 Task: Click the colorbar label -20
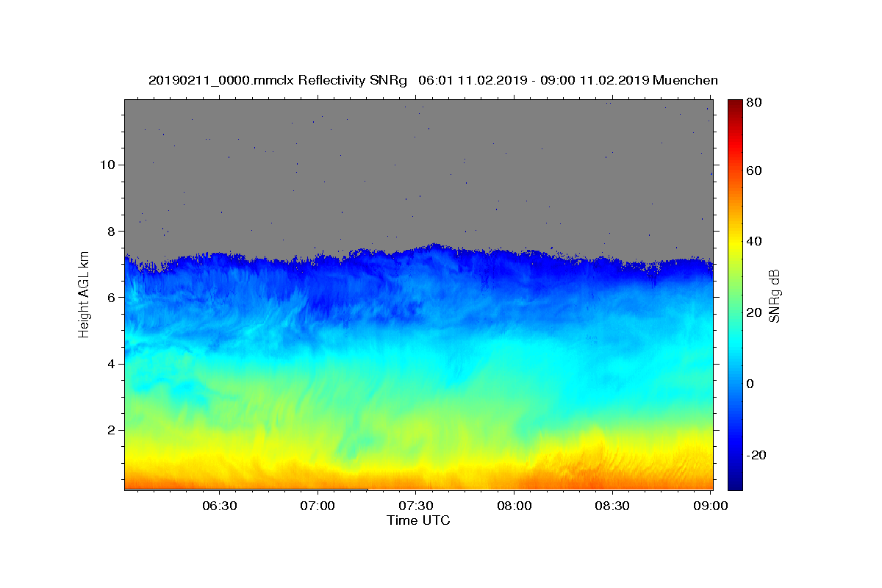[x=757, y=455]
